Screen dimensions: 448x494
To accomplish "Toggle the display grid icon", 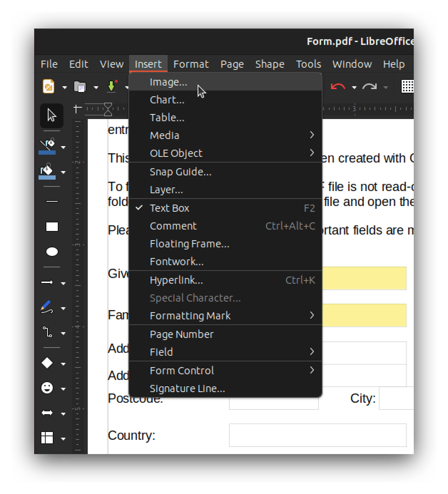I will 407,86.
